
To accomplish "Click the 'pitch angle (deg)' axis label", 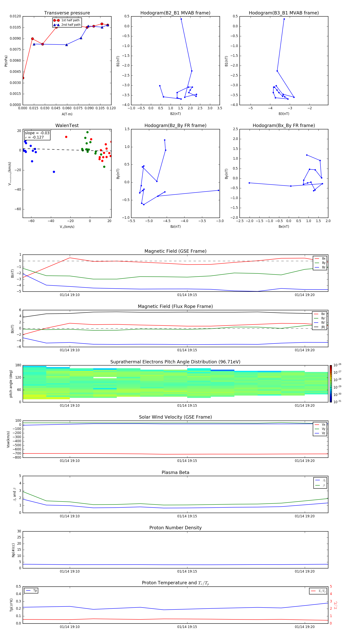I will click(x=11, y=384).
